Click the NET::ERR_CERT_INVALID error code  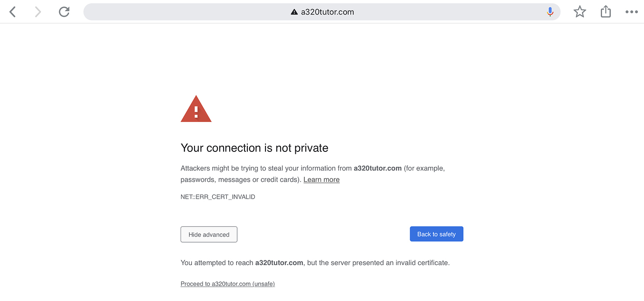point(218,197)
